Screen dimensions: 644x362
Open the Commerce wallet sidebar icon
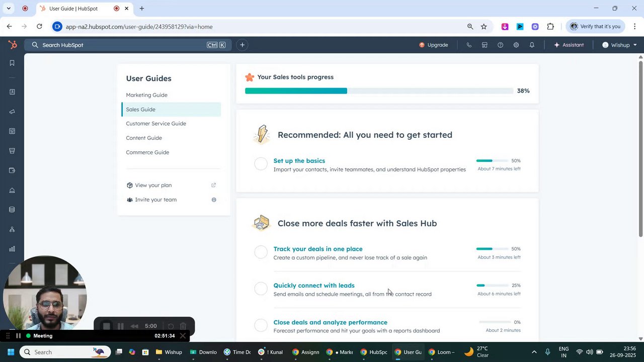[x=12, y=170]
